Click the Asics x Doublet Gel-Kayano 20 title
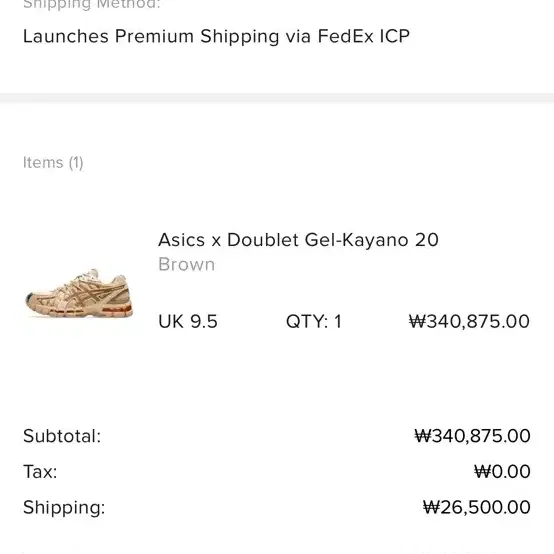This screenshot has height=554, width=554. tap(298, 240)
